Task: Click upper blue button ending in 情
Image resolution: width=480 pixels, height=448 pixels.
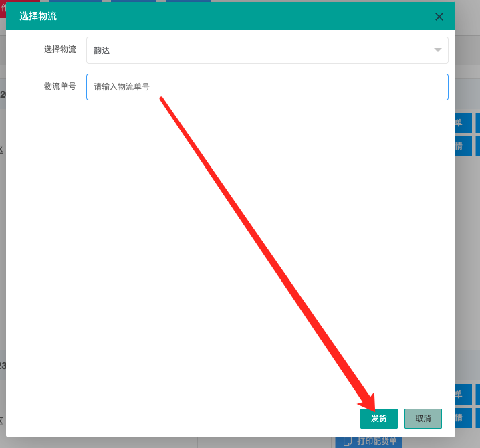Action: [x=464, y=146]
